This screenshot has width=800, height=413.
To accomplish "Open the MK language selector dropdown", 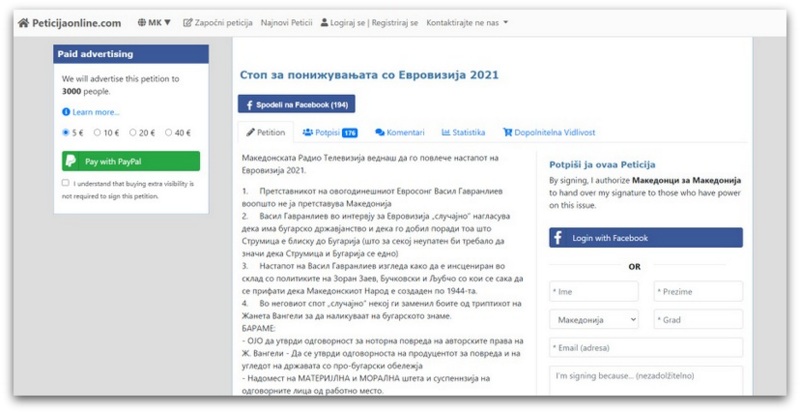I will (x=154, y=22).
